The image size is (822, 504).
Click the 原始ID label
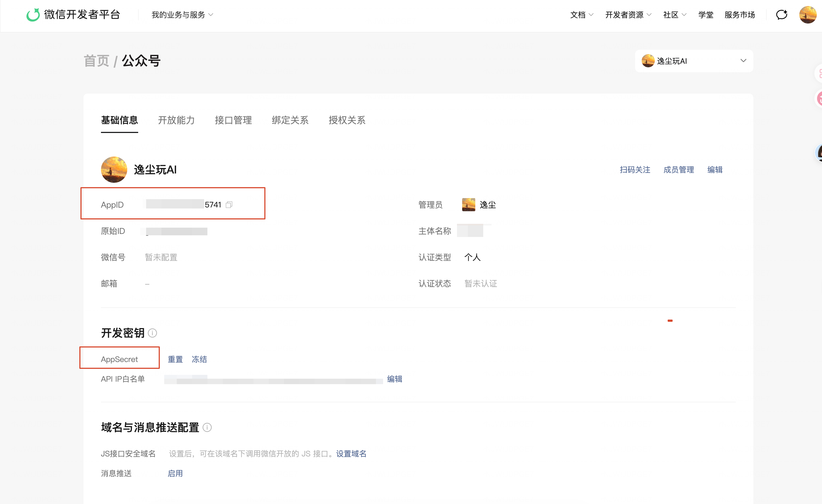113,231
